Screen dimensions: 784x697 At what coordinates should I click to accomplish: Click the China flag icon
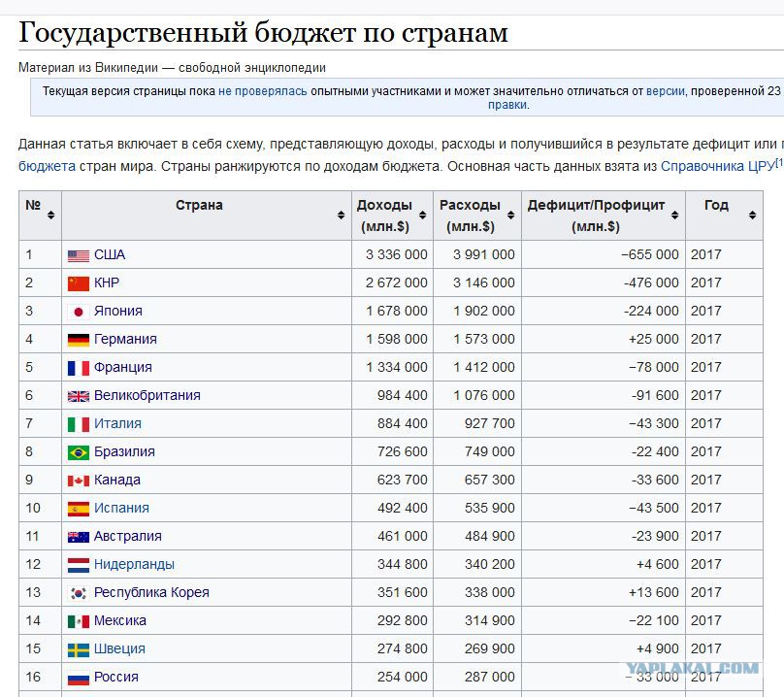pos(79,283)
